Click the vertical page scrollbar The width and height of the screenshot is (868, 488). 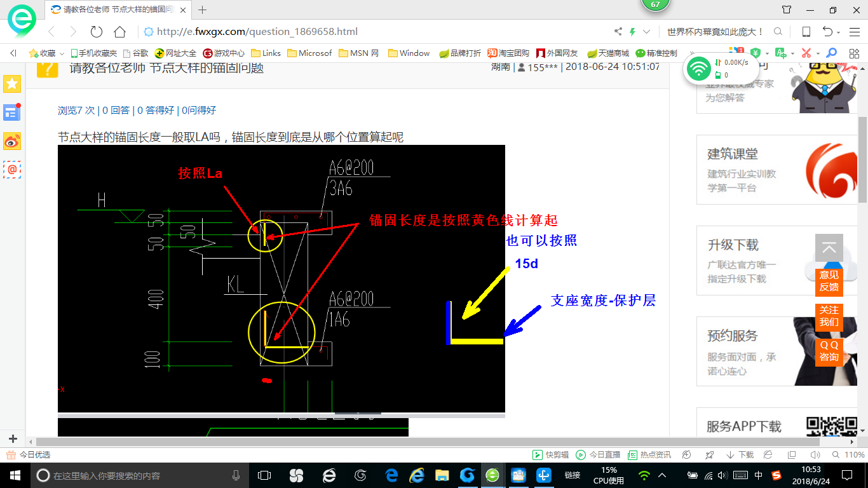pos(862,159)
